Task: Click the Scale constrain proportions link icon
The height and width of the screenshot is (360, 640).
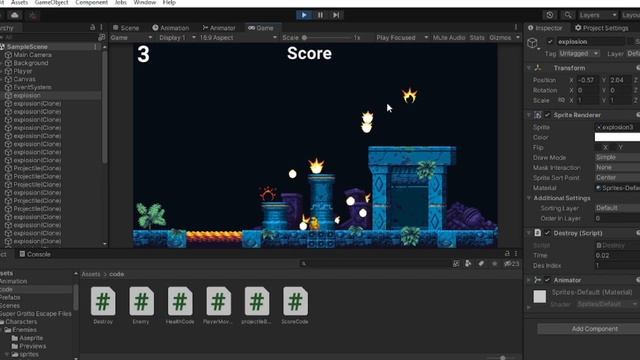Action: pos(562,100)
